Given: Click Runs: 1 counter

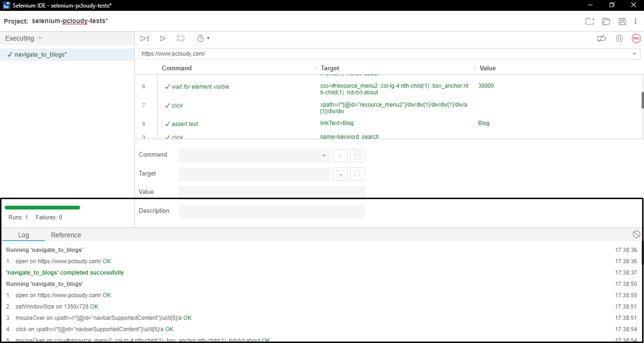Looking at the screenshot, I should [x=18, y=218].
